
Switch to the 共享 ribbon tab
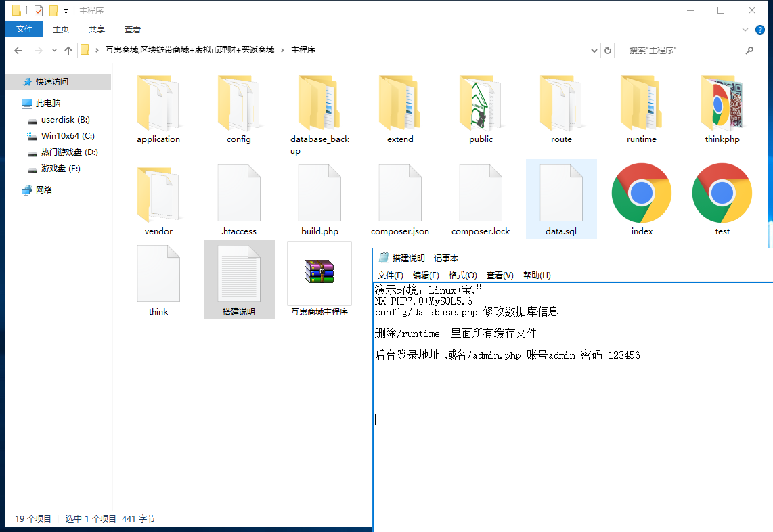pos(95,29)
